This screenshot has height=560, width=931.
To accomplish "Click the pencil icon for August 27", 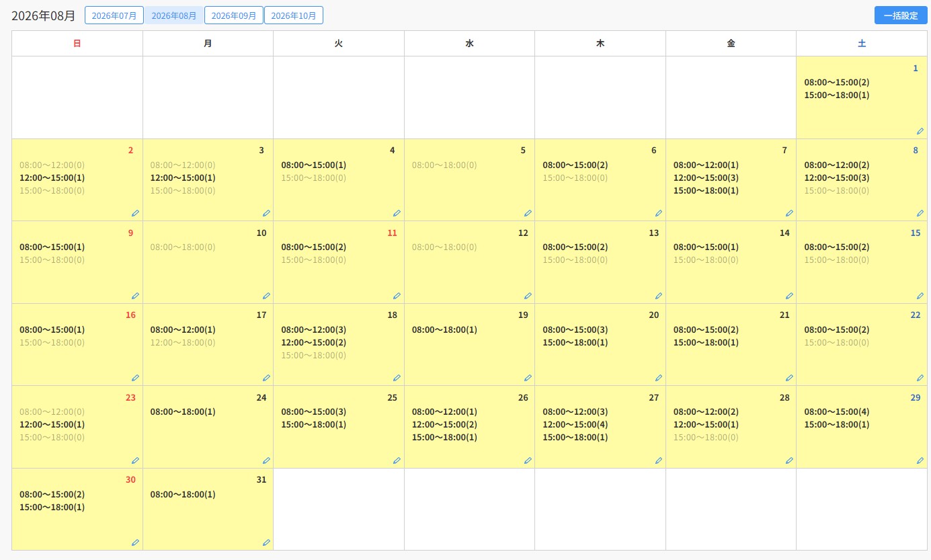I will coord(658,461).
